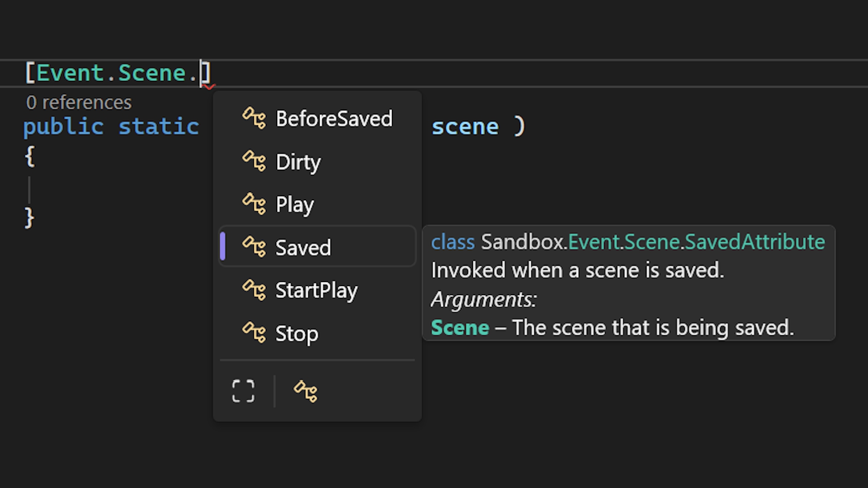This screenshot has height=488, width=868.
Task: Click SavedAttribute in the tooltip header
Action: point(755,242)
